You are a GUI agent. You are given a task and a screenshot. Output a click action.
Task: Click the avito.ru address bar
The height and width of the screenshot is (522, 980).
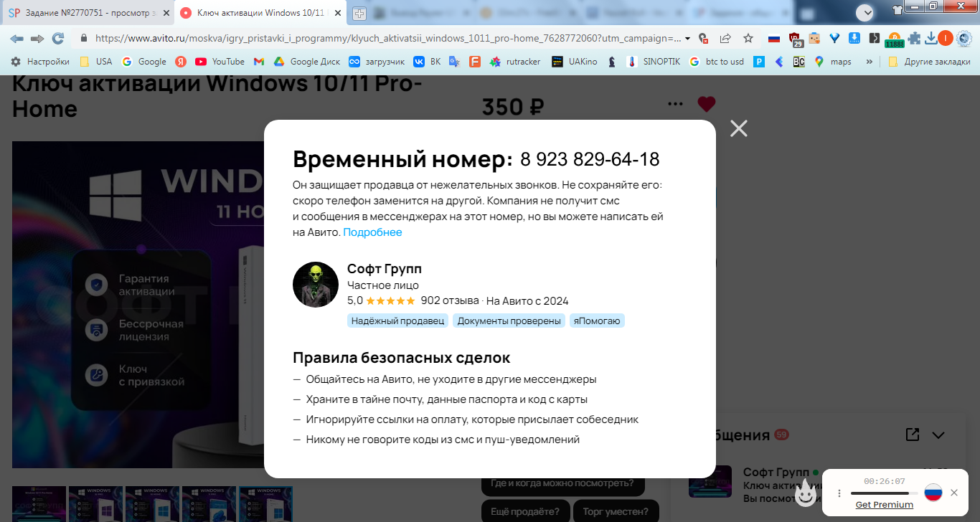tap(387, 39)
